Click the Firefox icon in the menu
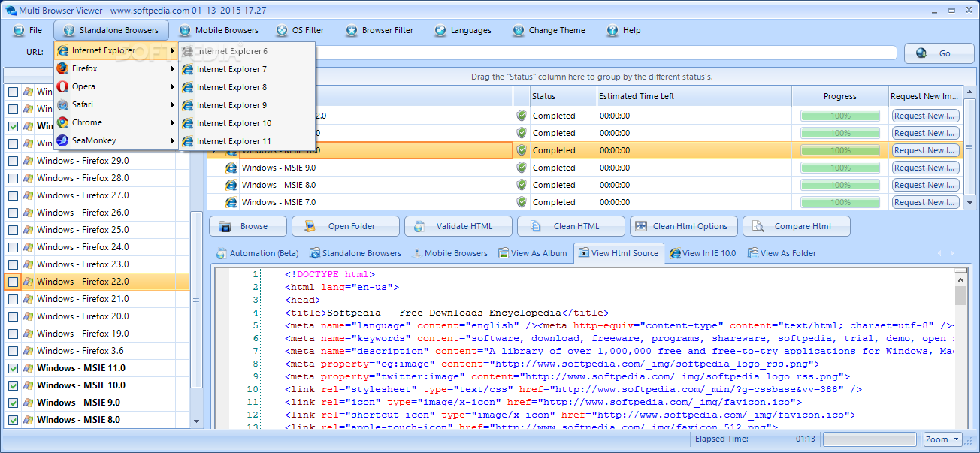Image resolution: width=980 pixels, height=453 pixels. 62,68
